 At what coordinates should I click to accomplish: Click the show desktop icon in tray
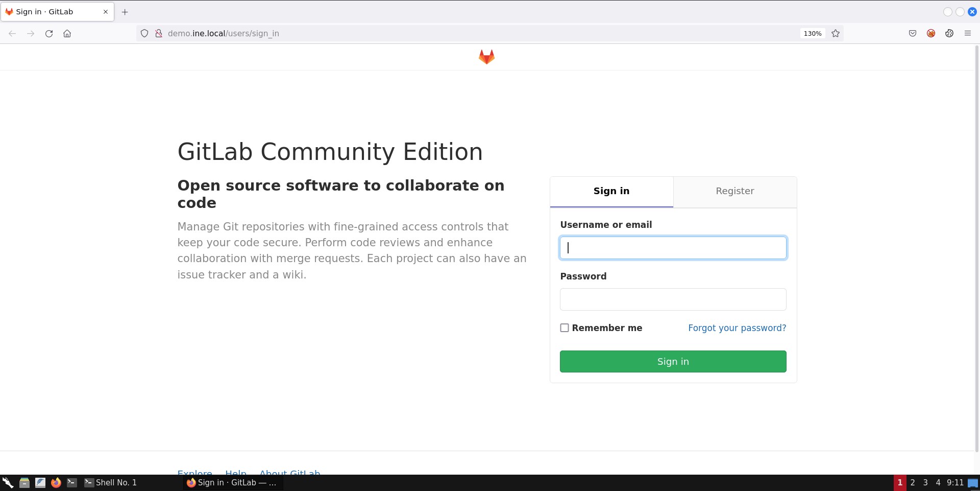pyautogui.click(x=973, y=483)
